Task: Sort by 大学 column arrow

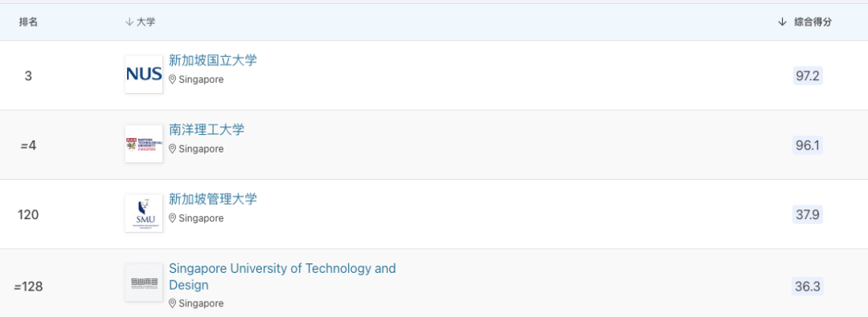Action: 129,22
